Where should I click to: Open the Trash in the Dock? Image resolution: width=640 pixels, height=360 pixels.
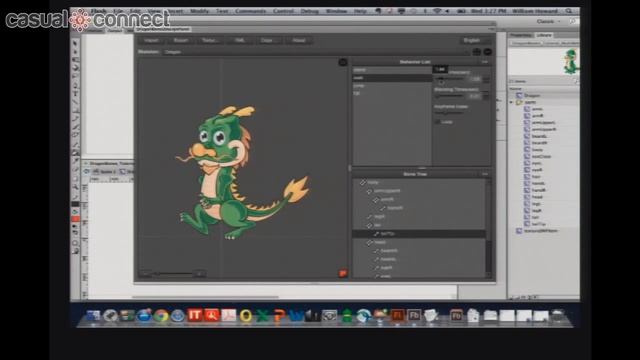tap(558, 316)
